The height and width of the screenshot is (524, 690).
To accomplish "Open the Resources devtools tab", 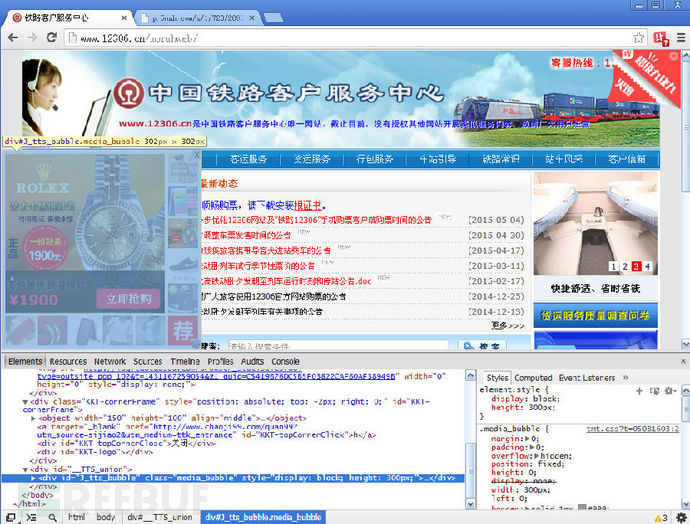I will tap(68, 361).
